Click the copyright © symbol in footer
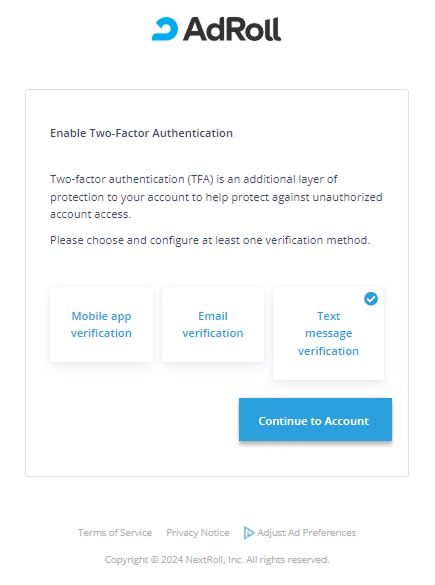The image size is (435, 585). (x=154, y=560)
